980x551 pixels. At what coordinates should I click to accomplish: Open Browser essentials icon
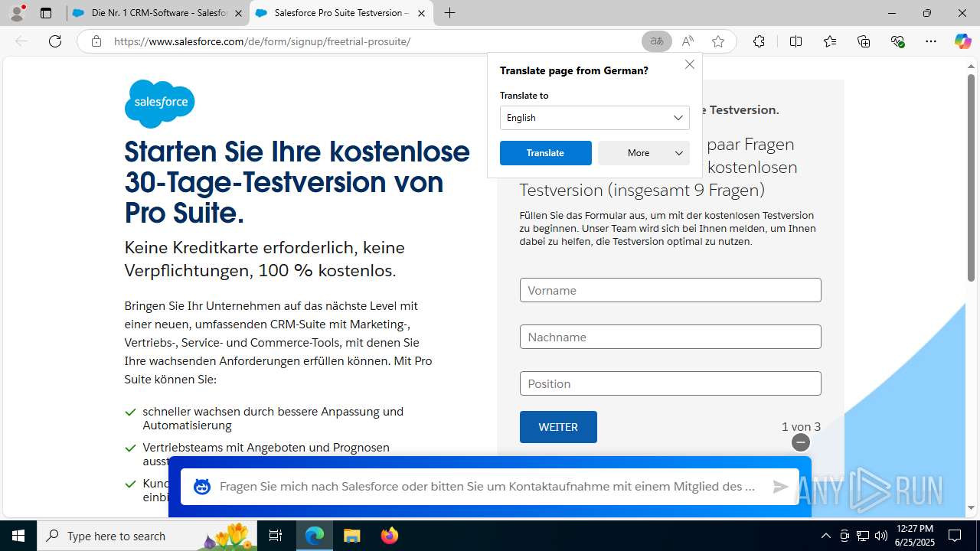tap(898, 41)
